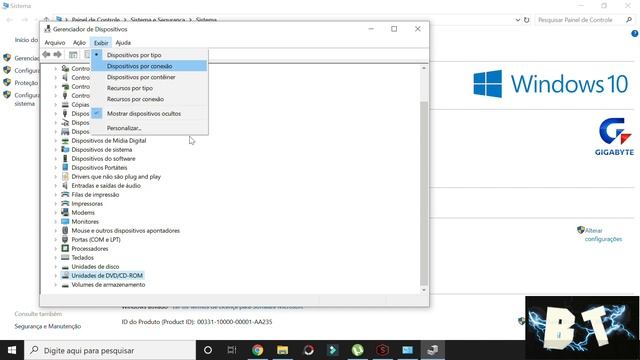This screenshot has height=360, width=640.
Task: Open Cortana circle icon on taskbar
Action: [208, 350]
